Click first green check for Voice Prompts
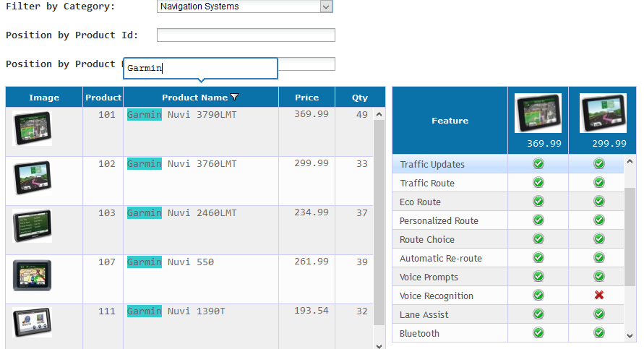Image resolution: width=644 pixels, height=349 pixels. [538, 276]
